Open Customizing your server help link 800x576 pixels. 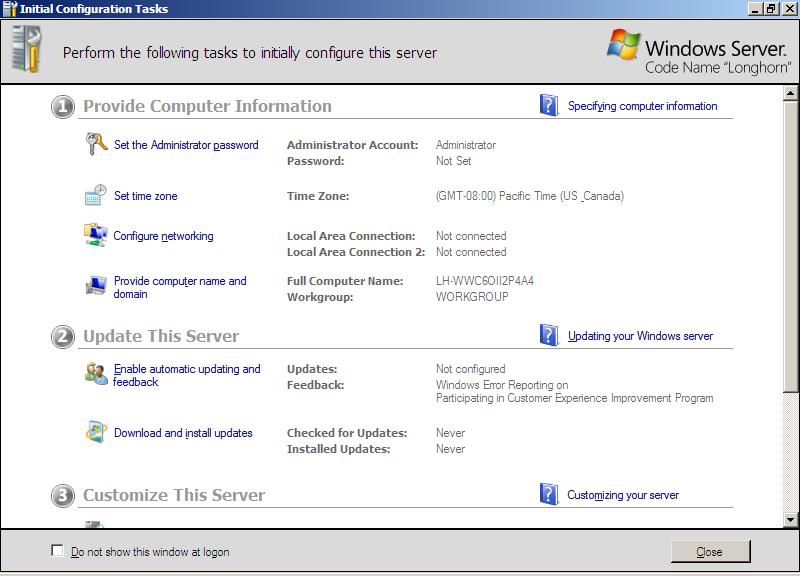(623, 495)
